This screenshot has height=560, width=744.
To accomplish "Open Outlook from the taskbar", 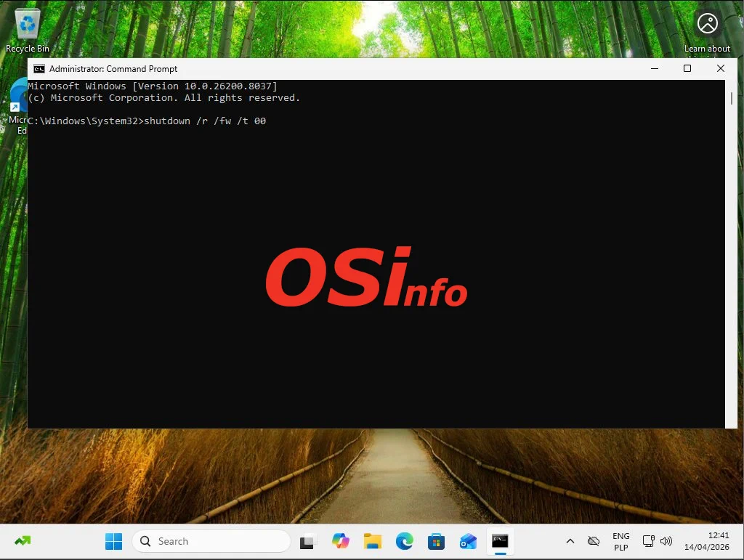I will [x=468, y=541].
